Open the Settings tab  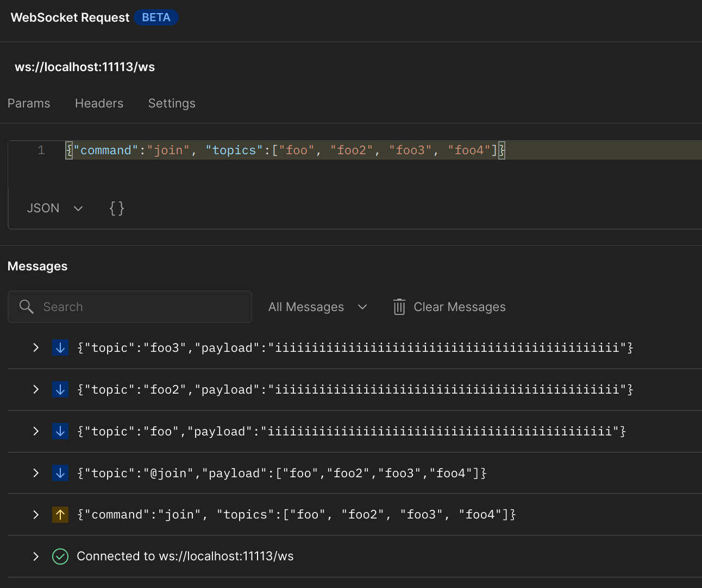click(x=171, y=103)
